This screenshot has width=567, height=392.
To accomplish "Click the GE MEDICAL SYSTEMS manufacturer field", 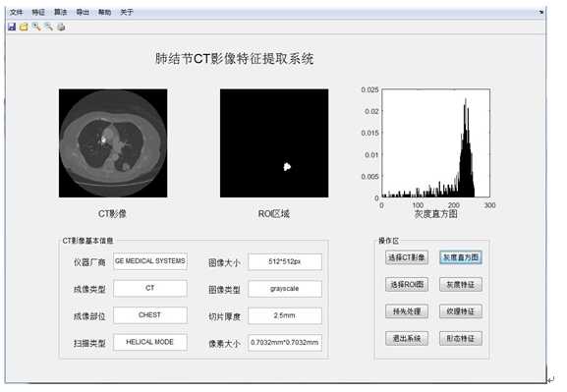I will point(150,261).
